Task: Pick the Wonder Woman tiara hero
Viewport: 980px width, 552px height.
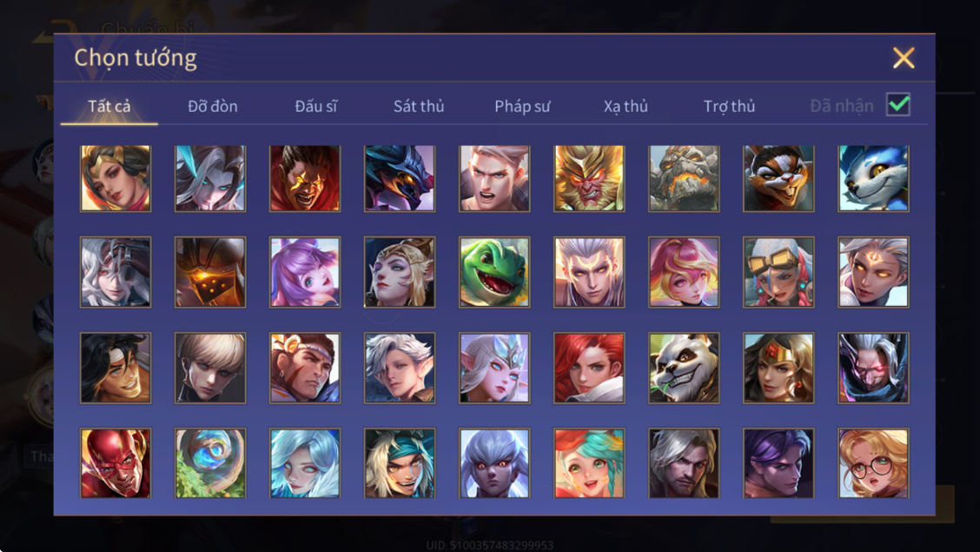Action: pos(778,368)
